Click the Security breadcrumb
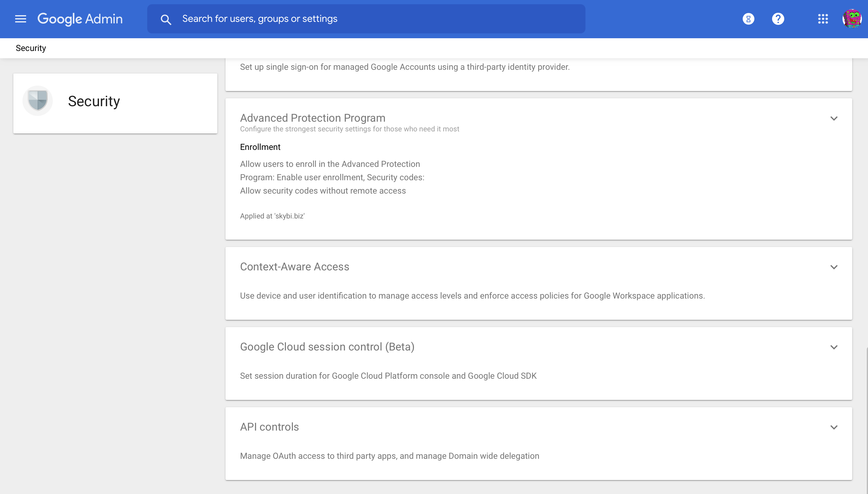868x494 pixels. pyautogui.click(x=31, y=48)
